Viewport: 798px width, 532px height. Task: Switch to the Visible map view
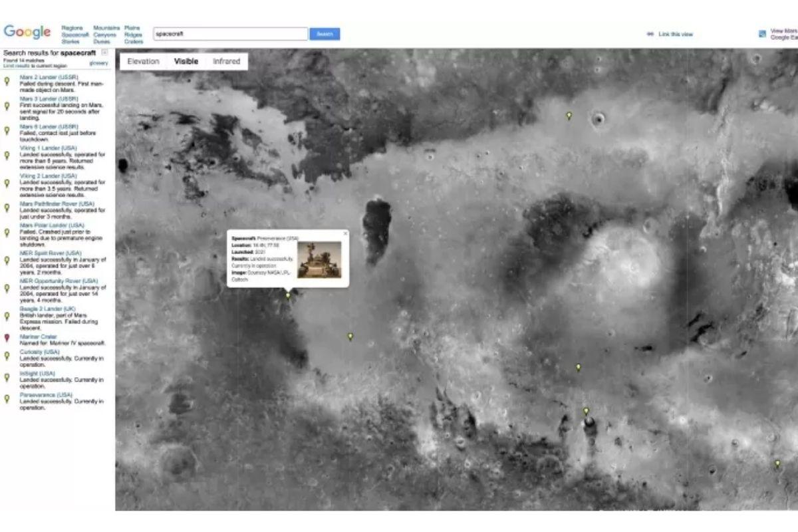coord(186,61)
